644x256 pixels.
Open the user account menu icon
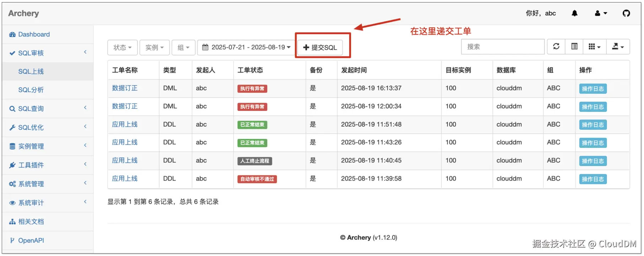click(601, 13)
